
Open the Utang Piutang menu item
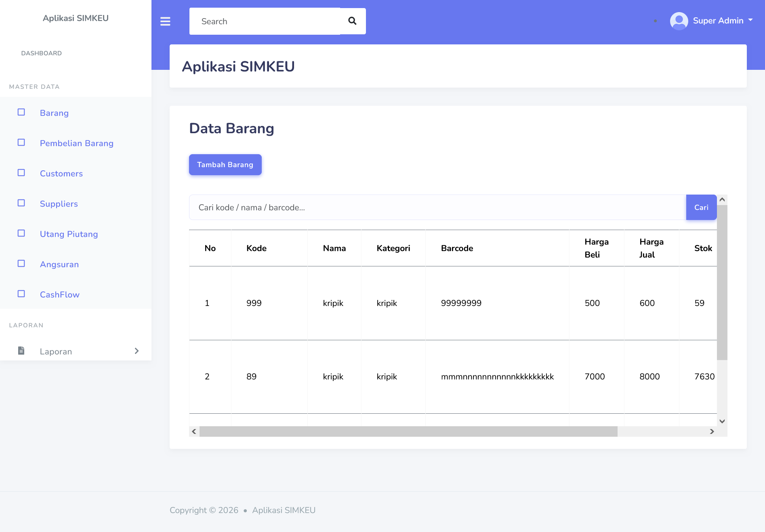(69, 234)
